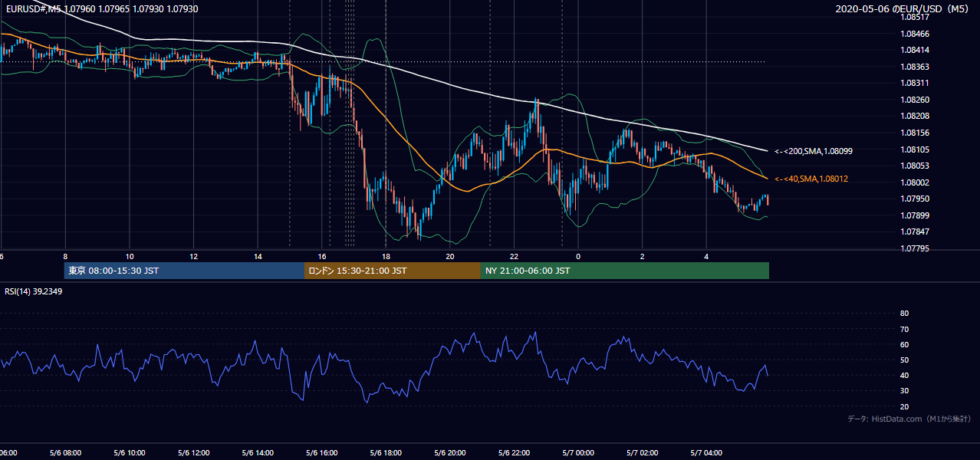This screenshot has width=980, height=460.
Task: Click the 5/6 14:00 time axis label
Action: coord(258,452)
